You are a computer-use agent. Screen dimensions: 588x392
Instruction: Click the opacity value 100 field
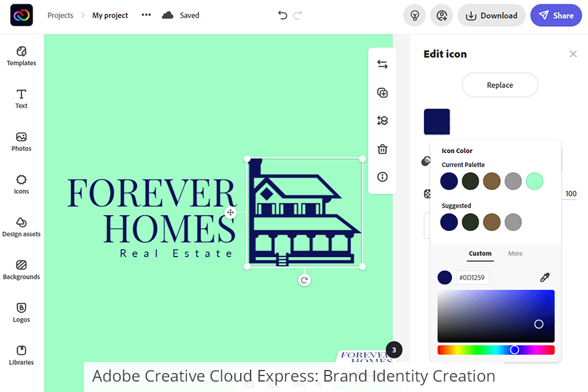coord(570,194)
